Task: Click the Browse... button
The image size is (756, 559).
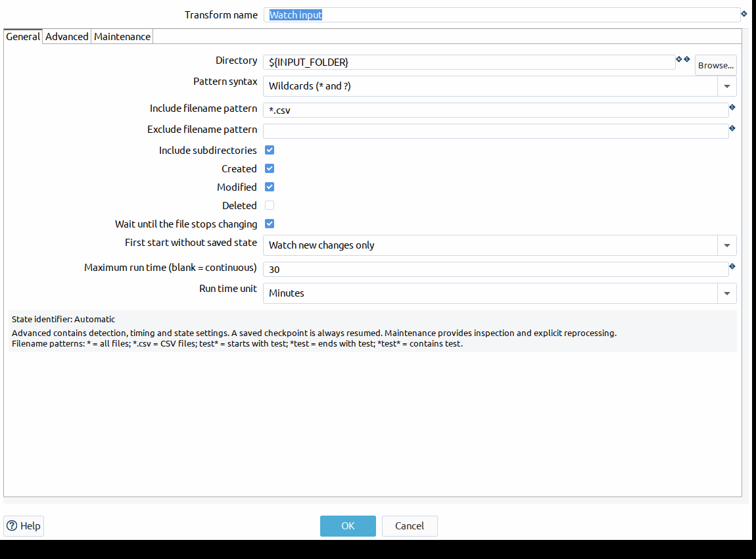Action: coord(715,65)
